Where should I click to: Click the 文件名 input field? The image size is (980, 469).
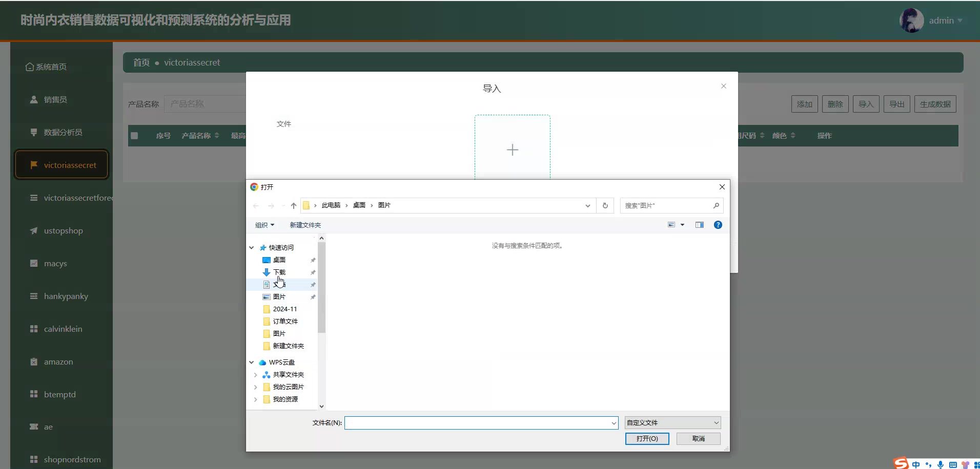478,423
